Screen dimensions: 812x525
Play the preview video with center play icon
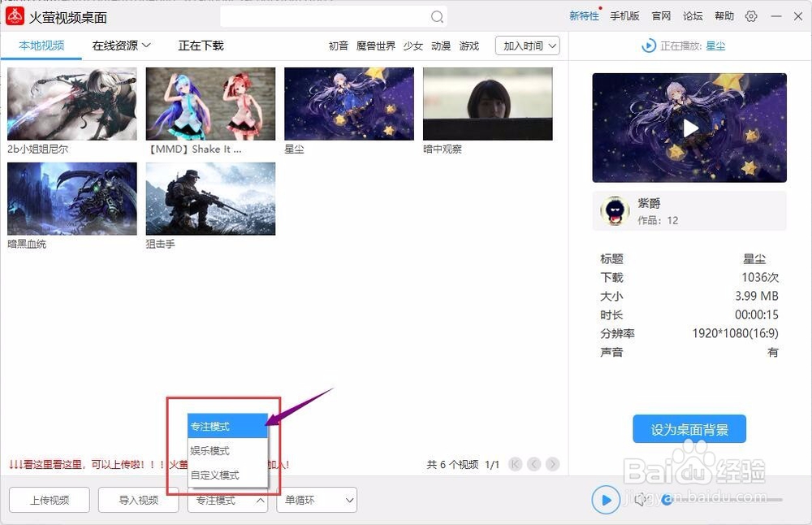tap(689, 128)
